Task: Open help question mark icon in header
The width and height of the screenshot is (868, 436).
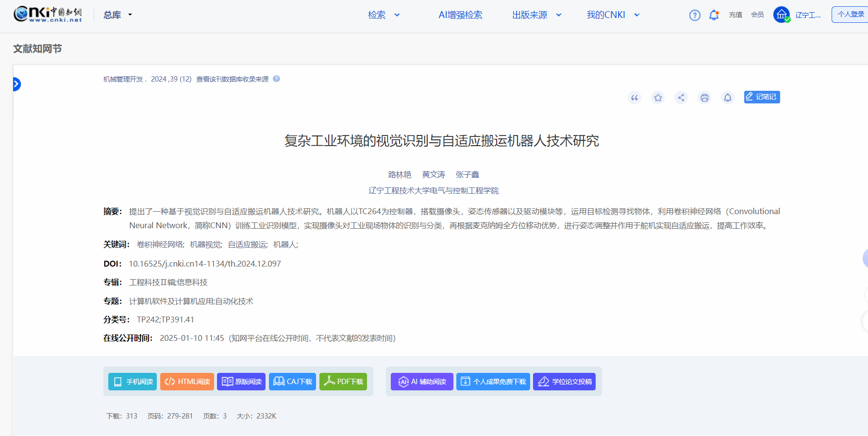Action: coord(695,15)
